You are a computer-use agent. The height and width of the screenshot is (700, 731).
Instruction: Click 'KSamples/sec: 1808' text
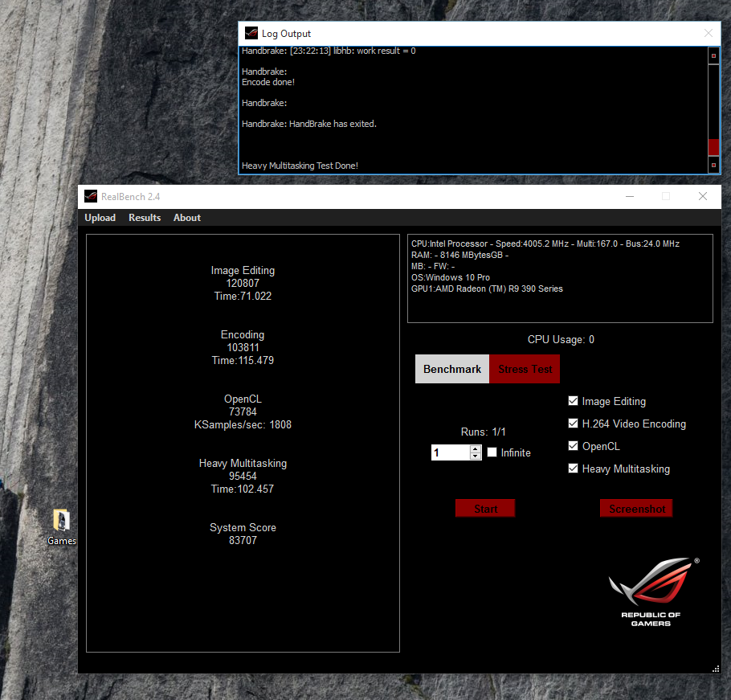click(x=243, y=425)
